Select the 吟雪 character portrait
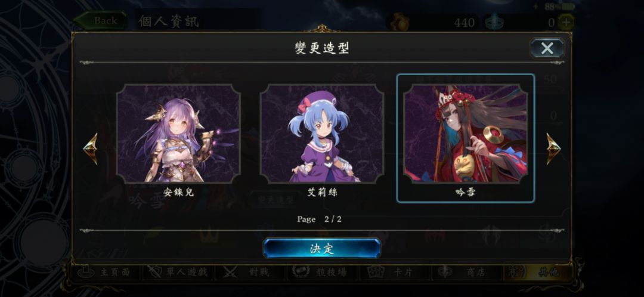644x297 pixels. pyautogui.click(x=465, y=134)
